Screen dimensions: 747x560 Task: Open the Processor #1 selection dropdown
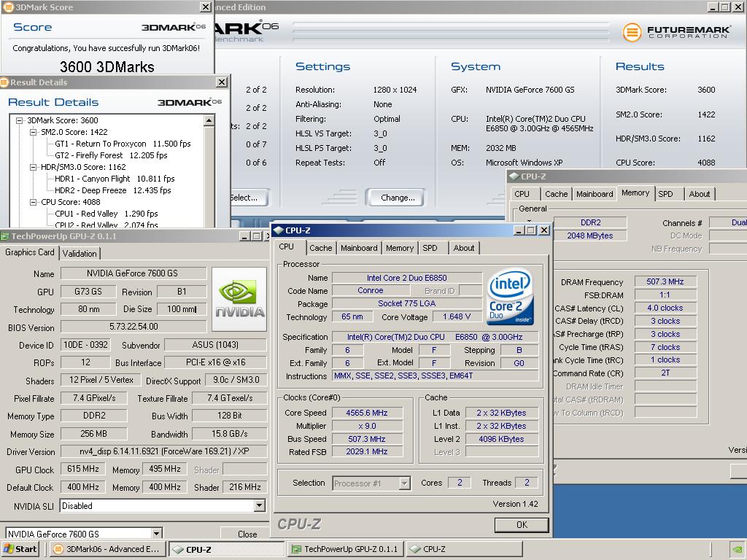tap(404, 483)
